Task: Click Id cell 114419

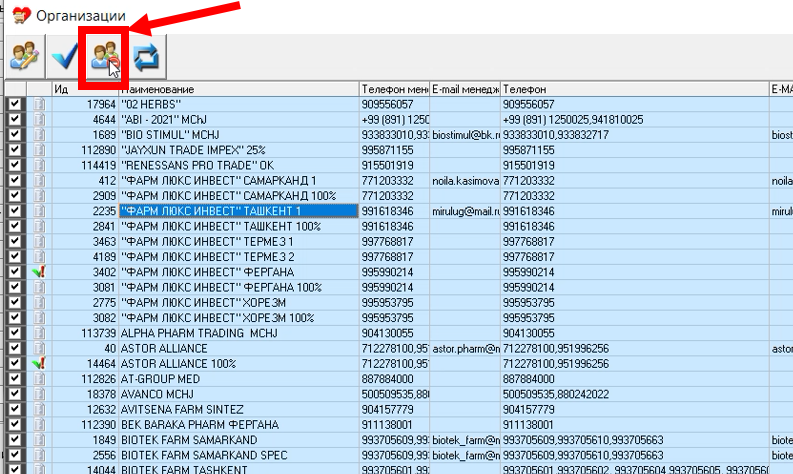Action: (85, 165)
